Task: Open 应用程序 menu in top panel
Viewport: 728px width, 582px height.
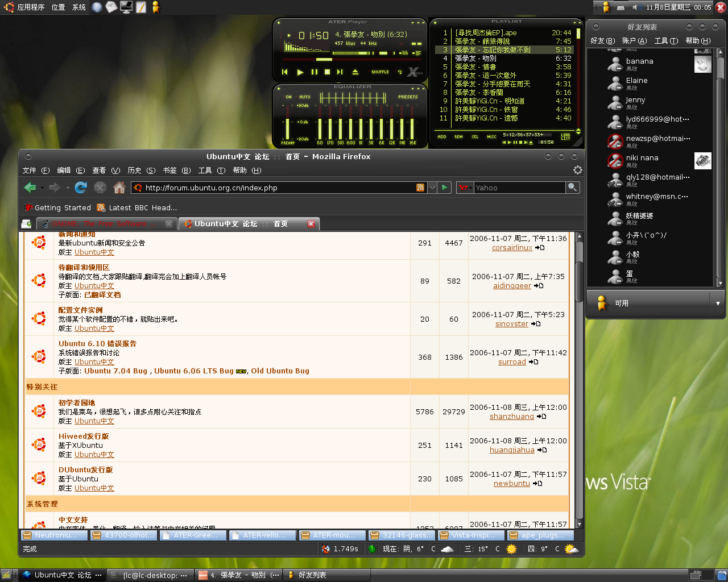Action: (24, 7)
